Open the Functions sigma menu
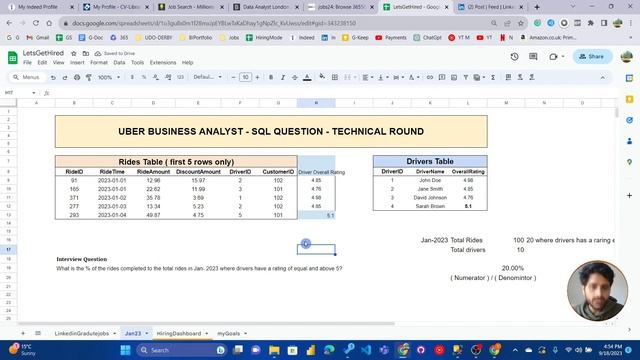Viewport: 640px width, 360px height. 493,77
